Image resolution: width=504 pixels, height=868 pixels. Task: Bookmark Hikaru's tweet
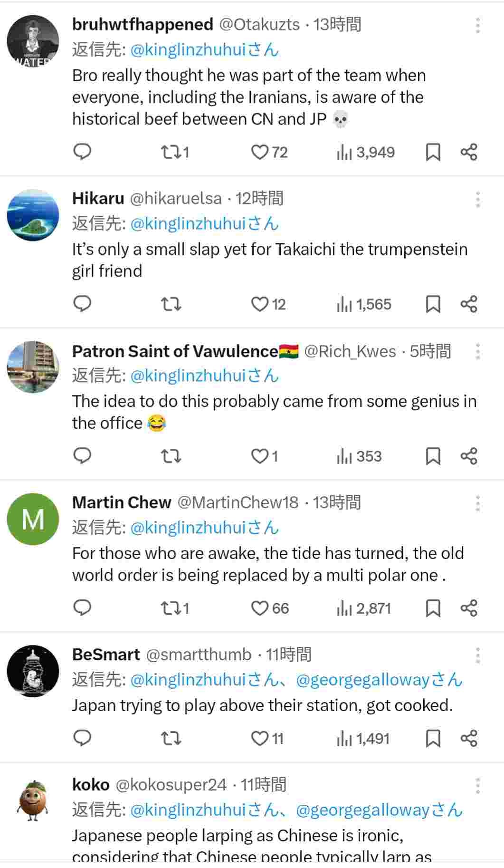click(433, 304)
